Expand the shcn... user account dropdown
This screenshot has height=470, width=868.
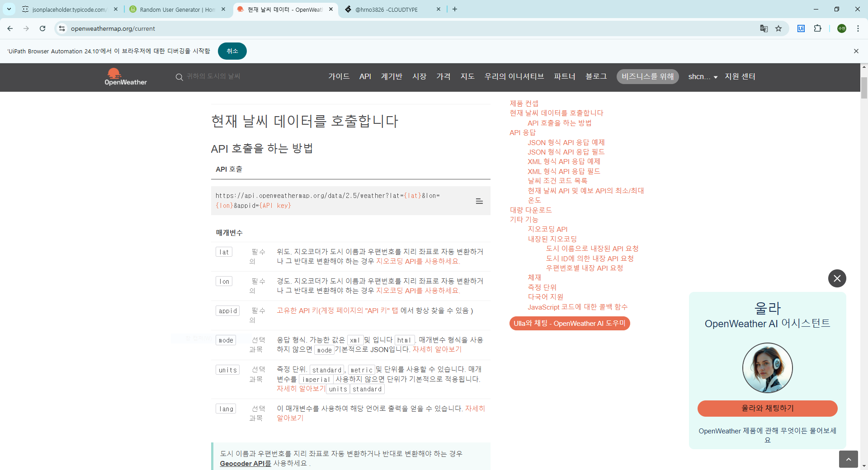click(x=703, y=77)
